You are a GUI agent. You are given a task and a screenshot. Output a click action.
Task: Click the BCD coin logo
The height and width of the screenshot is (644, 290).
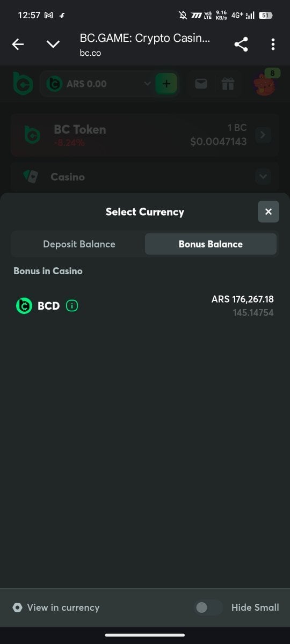pos(24,306)
